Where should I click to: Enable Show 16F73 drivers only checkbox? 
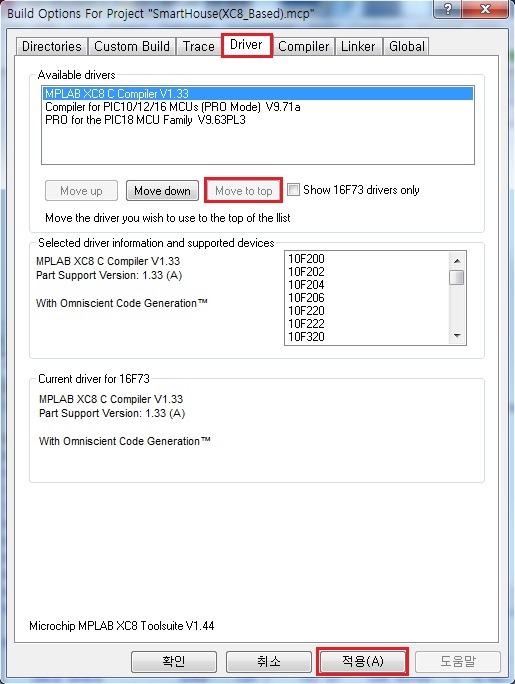pos(293,190)
